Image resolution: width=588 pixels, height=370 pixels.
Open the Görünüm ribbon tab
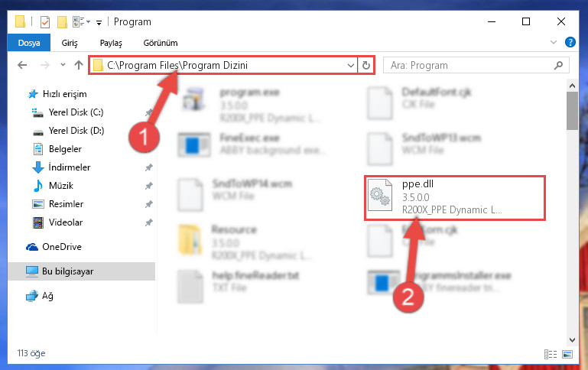tap(161, 43)
